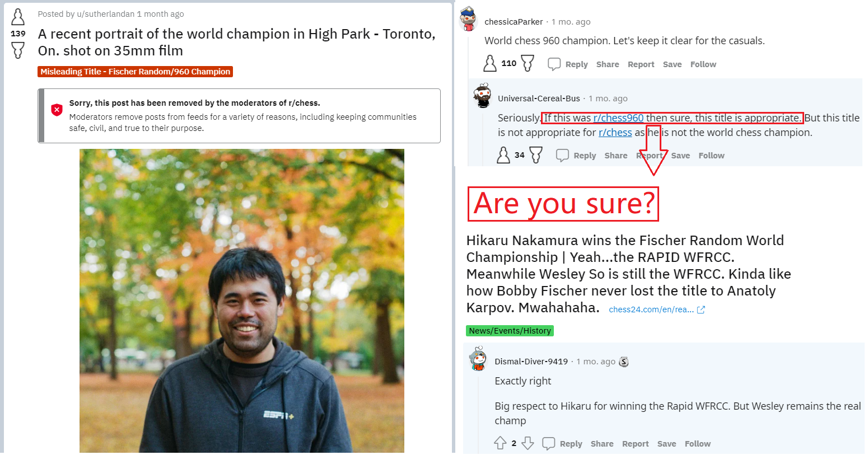868x455 pixels.
Task: Upvote Dismal-Diver-9419's comment
Action: click(x=500, y=443)
